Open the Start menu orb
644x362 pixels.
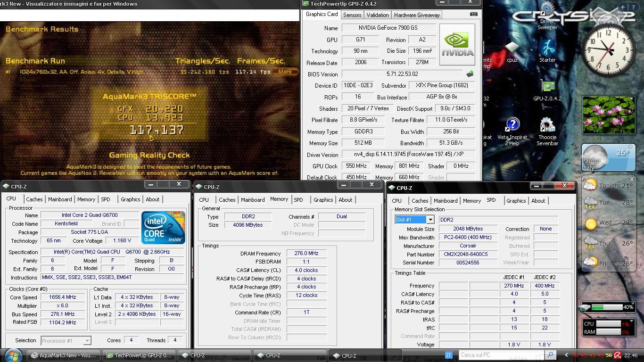click(13, 355)
